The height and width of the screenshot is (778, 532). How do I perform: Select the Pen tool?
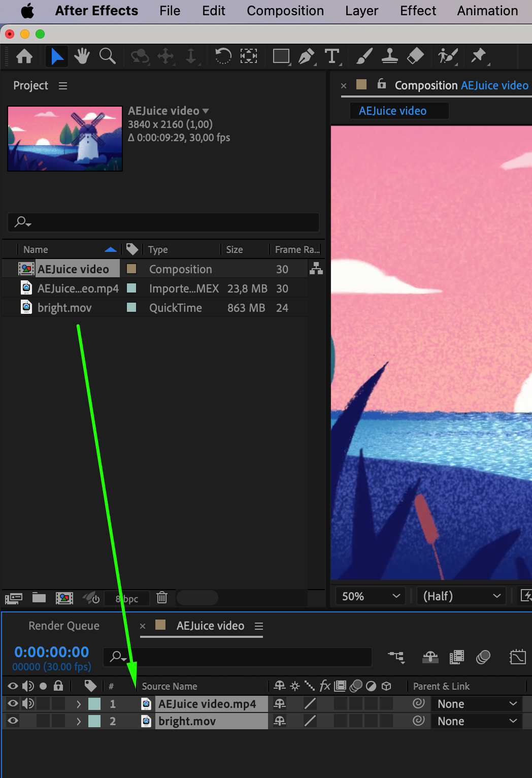(307, 56)
